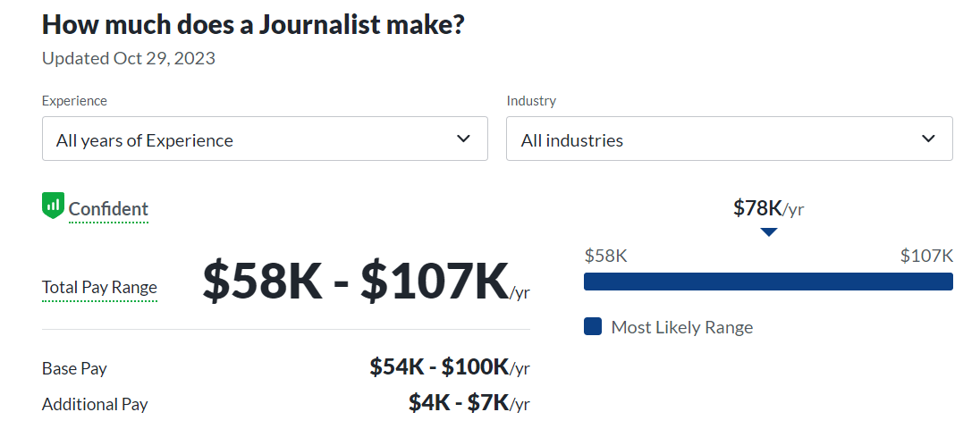Click the chevron in the Experience dropdown
This screenshot has width=980, height=429.
pos(463,139)
